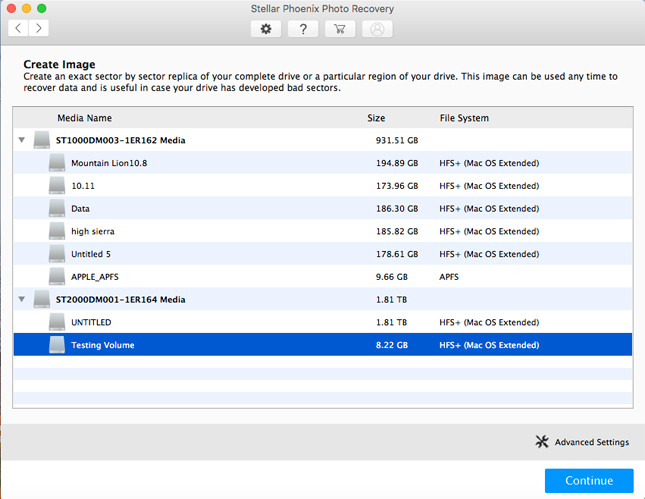Click the 10.11 volume icon
Screen dimensions: 645x499
[x=57, y=186]
